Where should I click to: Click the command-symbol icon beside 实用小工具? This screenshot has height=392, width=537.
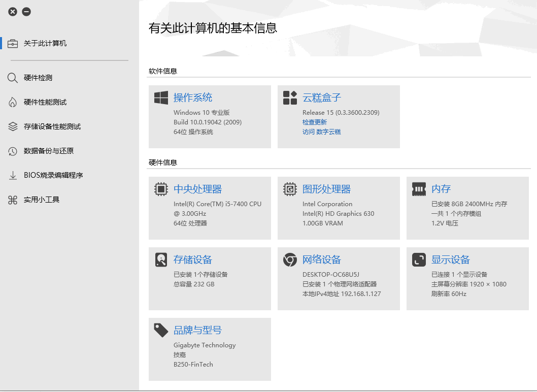click(13, 200)
